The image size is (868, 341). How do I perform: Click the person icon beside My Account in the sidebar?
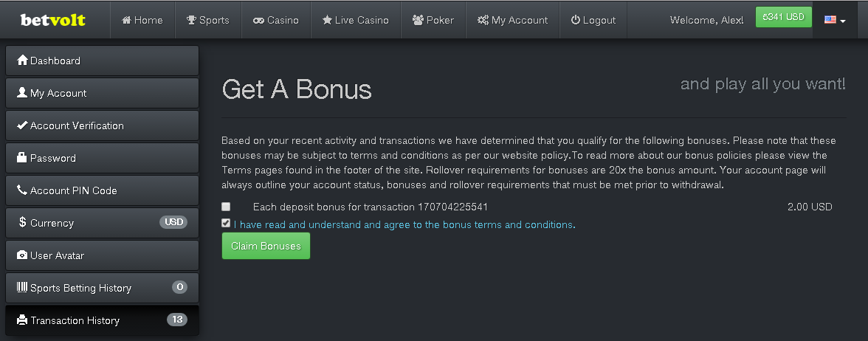tap(22, 93)
